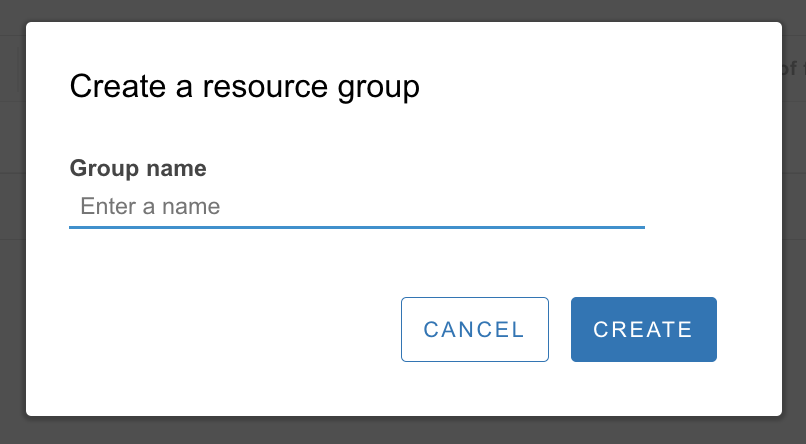Click the 'Group name' label

138,168
